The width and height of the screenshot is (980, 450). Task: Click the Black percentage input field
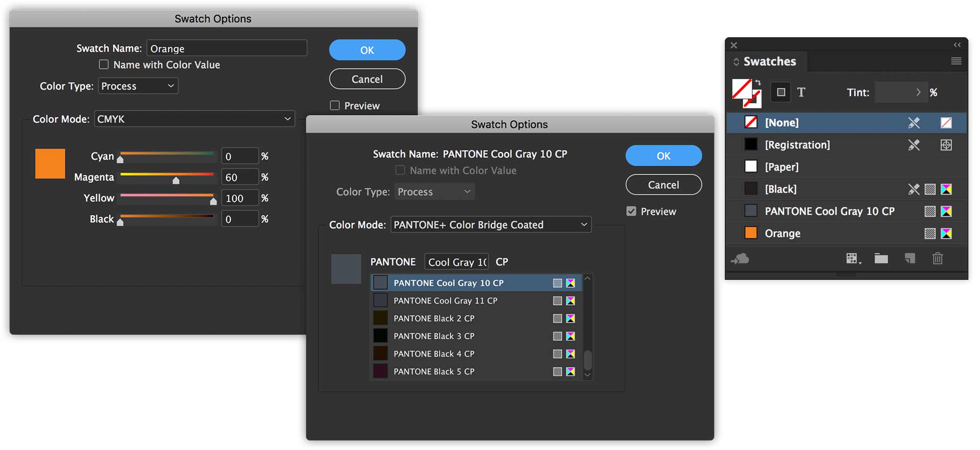coord(240,219)
